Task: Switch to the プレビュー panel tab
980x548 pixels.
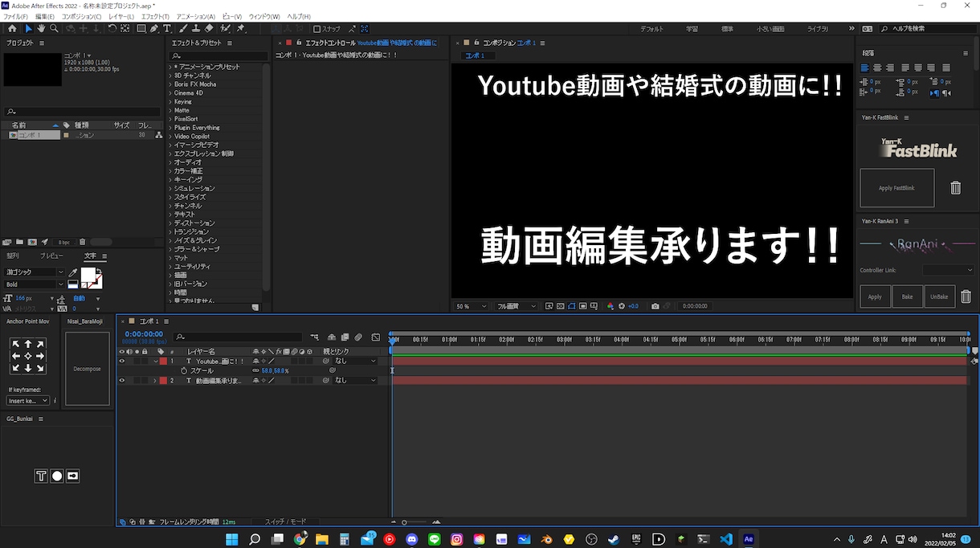Action: (51, 256)
